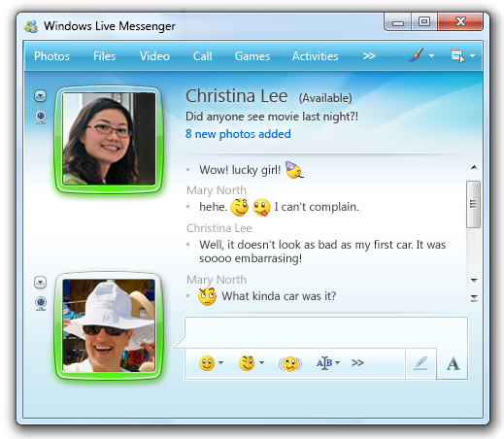
Task: Click Christina Lee's webcam icon
Action: (x=41, y=117)
